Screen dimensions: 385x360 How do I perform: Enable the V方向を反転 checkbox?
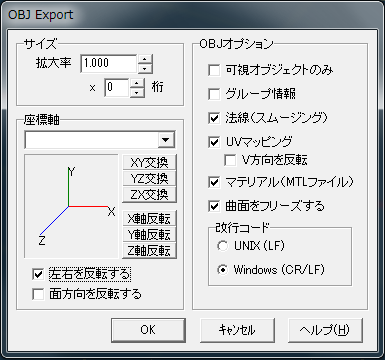click(230, 160)
